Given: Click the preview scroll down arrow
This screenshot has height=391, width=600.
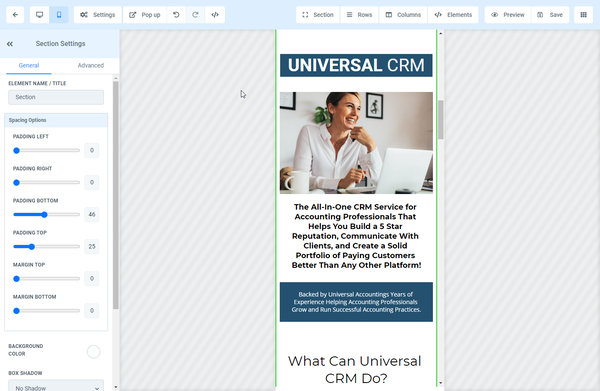Looking at the screenshot, I should 441,383.
